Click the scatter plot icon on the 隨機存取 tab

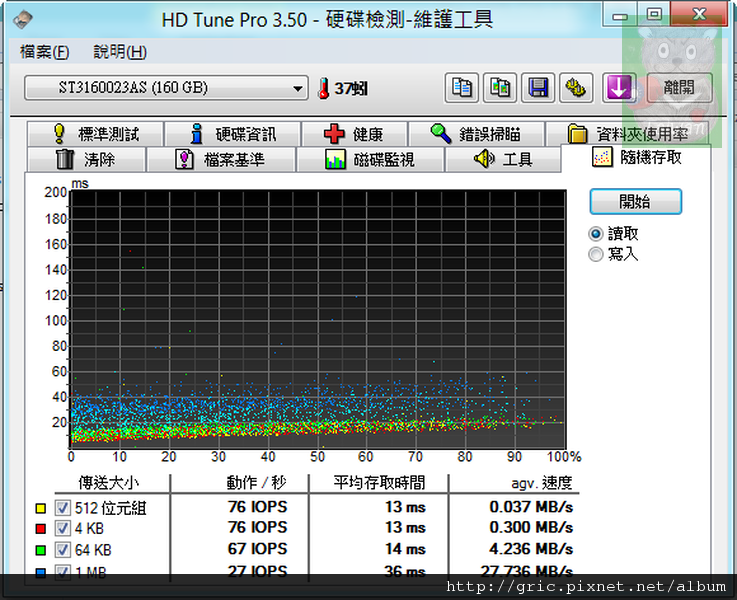coord(602,157)
